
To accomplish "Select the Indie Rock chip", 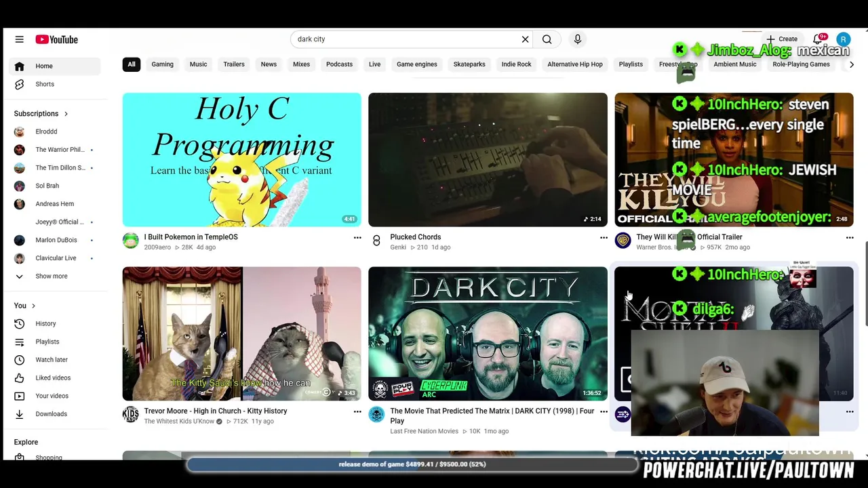I will 516,64.
